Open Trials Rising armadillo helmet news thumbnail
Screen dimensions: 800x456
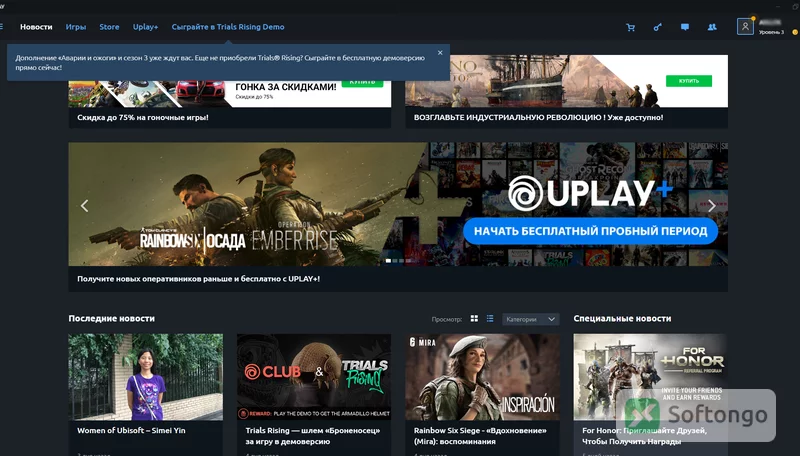click(x=314, y=377)
